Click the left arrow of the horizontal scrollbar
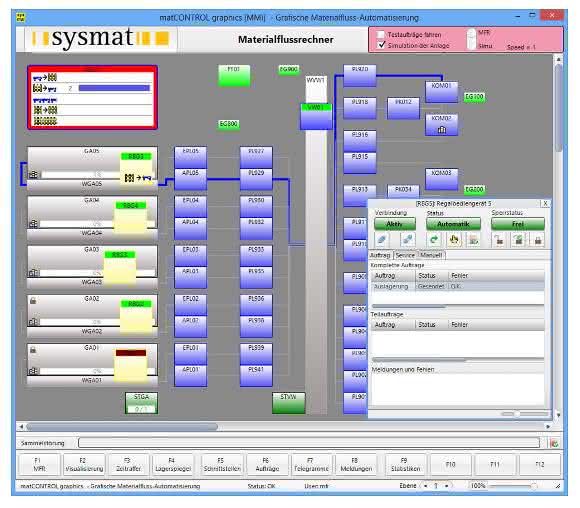 (21, 427)
